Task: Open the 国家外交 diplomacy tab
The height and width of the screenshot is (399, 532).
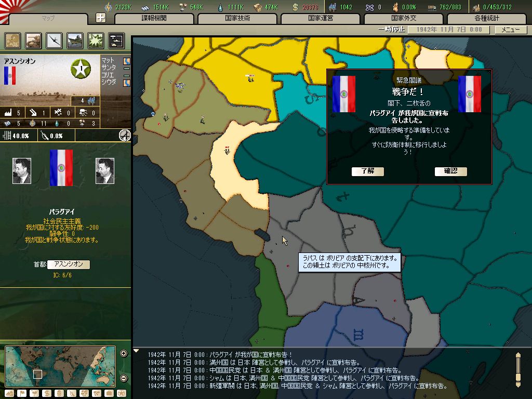Action: [404, 18]
